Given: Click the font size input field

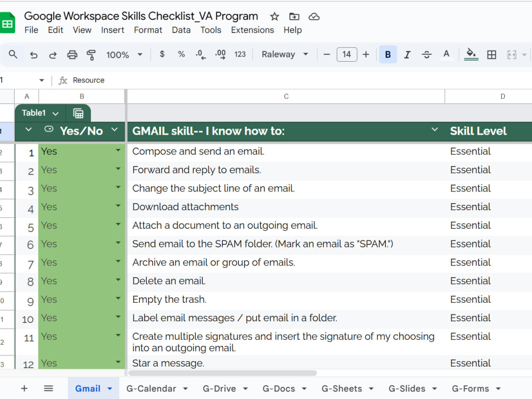Looking at the screenshot, I should coord(347,54).
